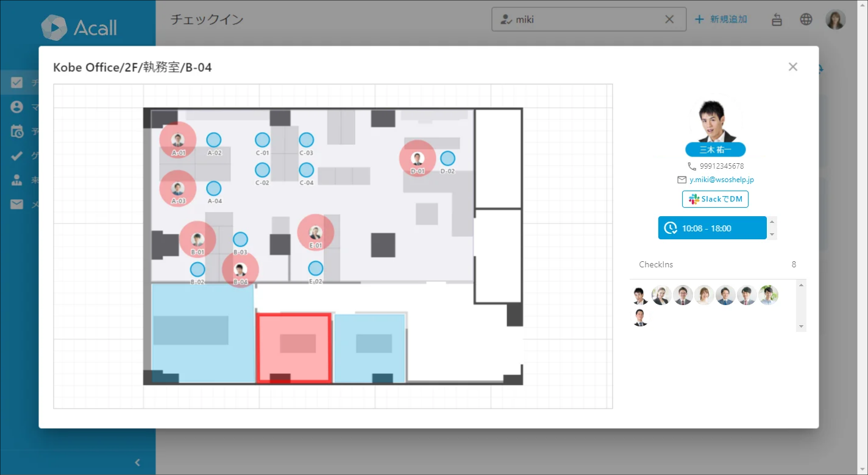Click the first CheckIns avatar thumbnail
The height and width of the screenshot is (475, 868).
[x=640, y=295]
